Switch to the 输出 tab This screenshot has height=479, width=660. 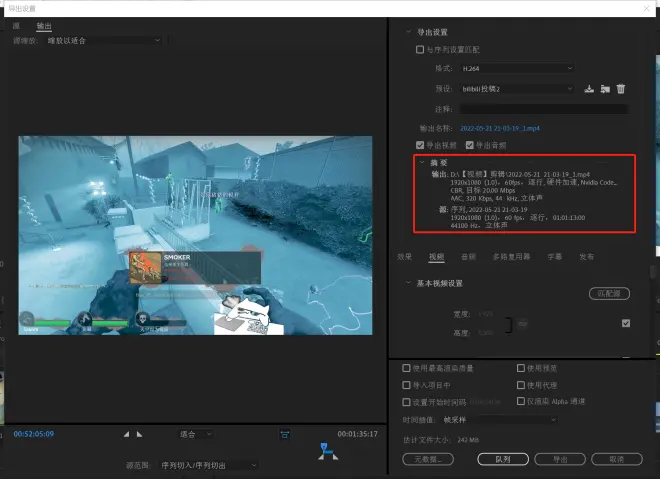(44, 26)
